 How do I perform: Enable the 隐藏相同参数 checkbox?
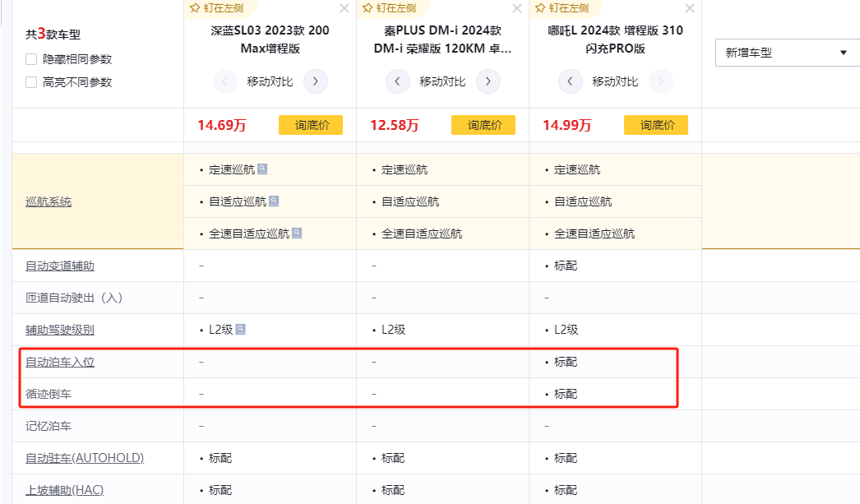(31, 59)
